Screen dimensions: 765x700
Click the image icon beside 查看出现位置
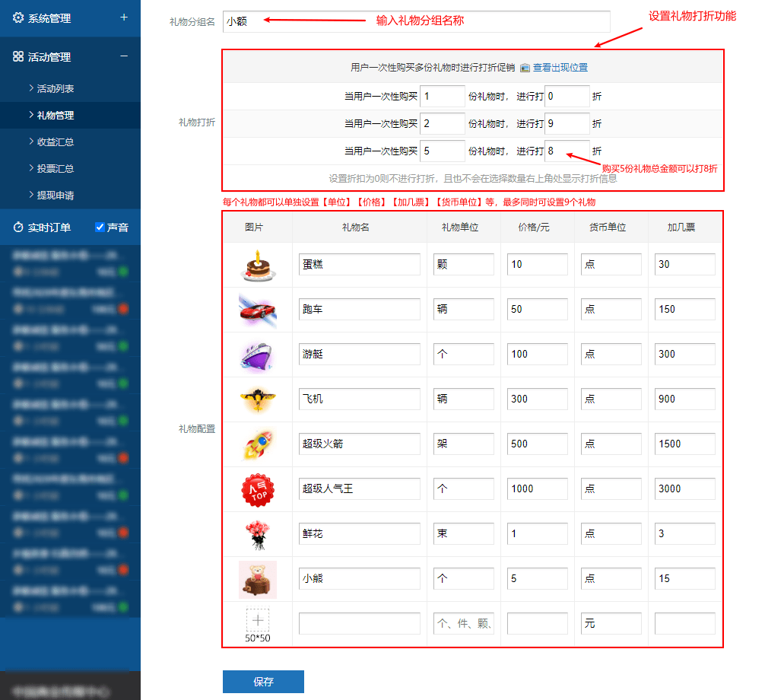point(525,68)
